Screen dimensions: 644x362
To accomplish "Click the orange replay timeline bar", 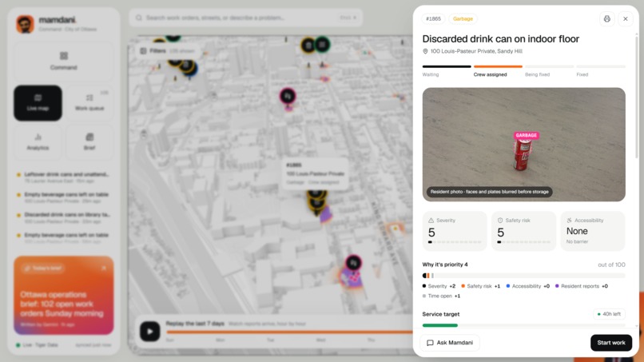I will (x=289, y=332).
